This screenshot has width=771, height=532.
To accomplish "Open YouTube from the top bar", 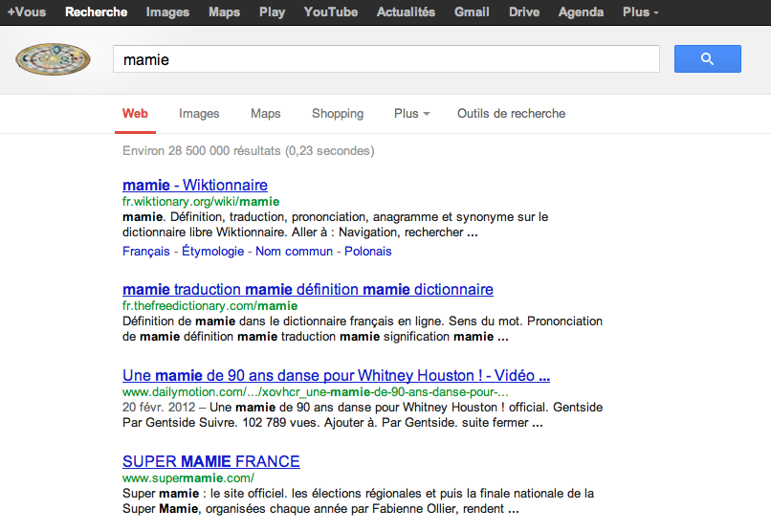I will 330,12.
